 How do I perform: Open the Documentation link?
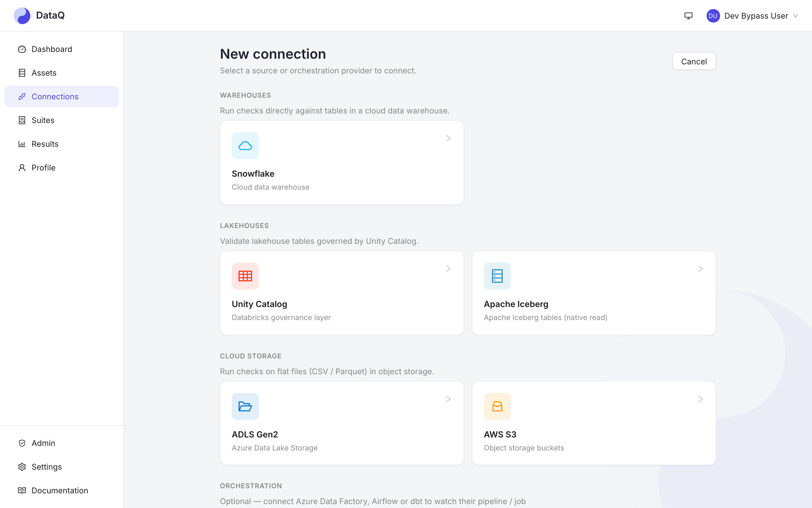[x=62, y=491]
